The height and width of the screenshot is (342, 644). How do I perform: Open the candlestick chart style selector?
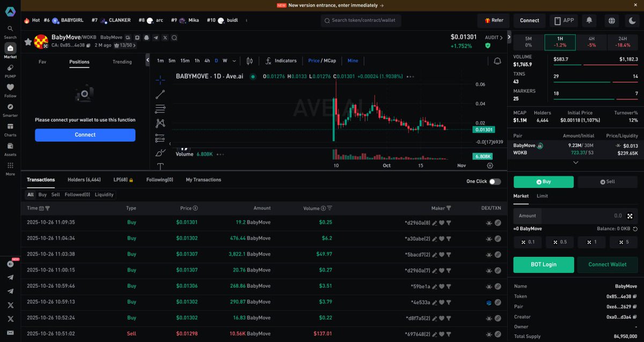point(250,61)
